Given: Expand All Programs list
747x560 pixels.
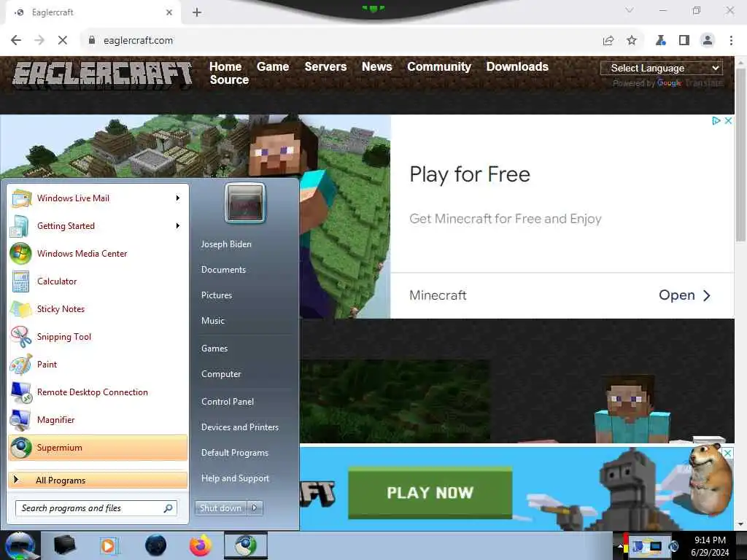Looking at the screenshot, I should (98, 480).
